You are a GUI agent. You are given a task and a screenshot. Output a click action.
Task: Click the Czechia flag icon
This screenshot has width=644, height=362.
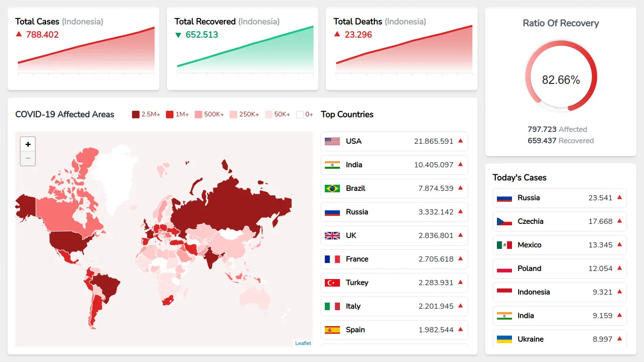tap(504, 221)
